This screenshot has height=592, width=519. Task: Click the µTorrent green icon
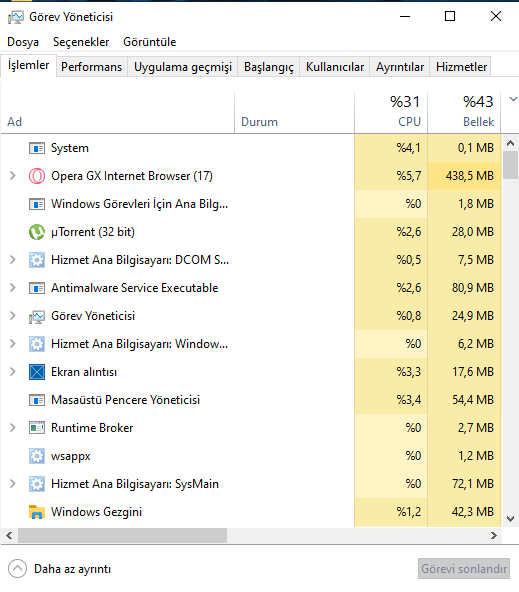(x=37, y=232)
